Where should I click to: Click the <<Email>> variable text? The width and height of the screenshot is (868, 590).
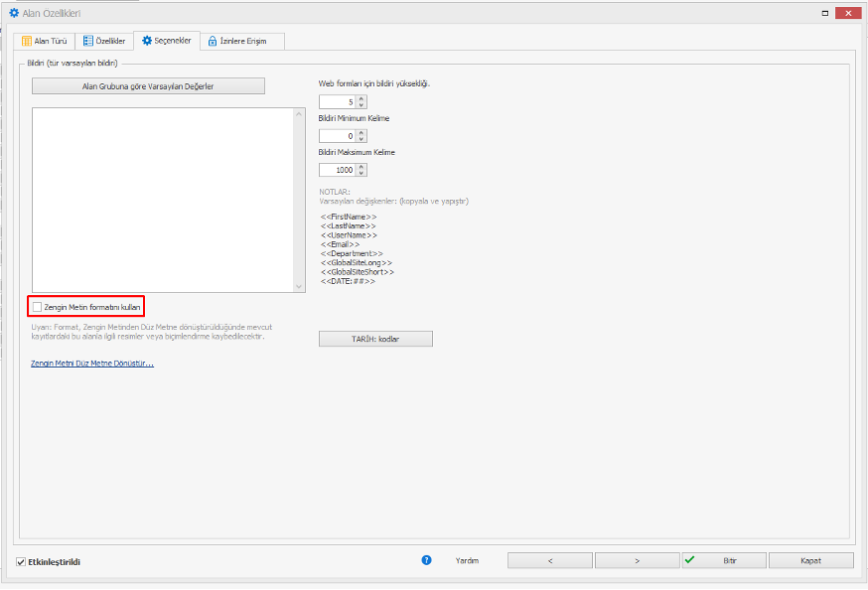pyautogui.click(x=340, y=244)
